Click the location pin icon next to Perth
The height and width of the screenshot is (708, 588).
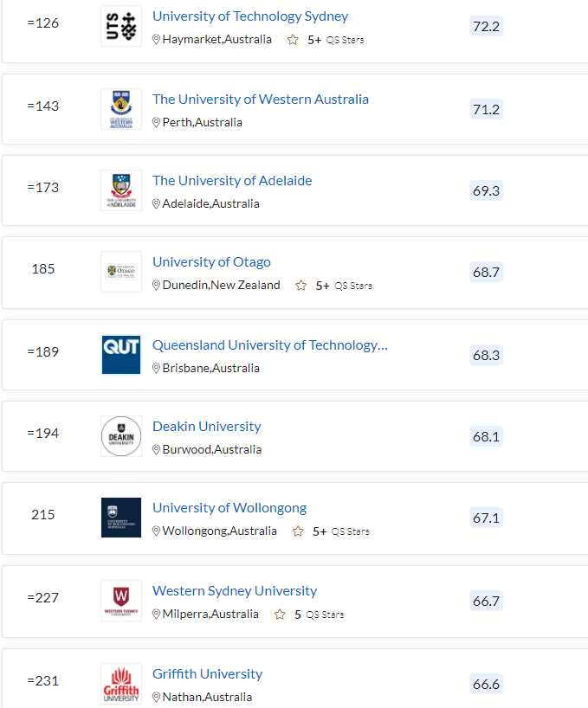tap(156, 122)
